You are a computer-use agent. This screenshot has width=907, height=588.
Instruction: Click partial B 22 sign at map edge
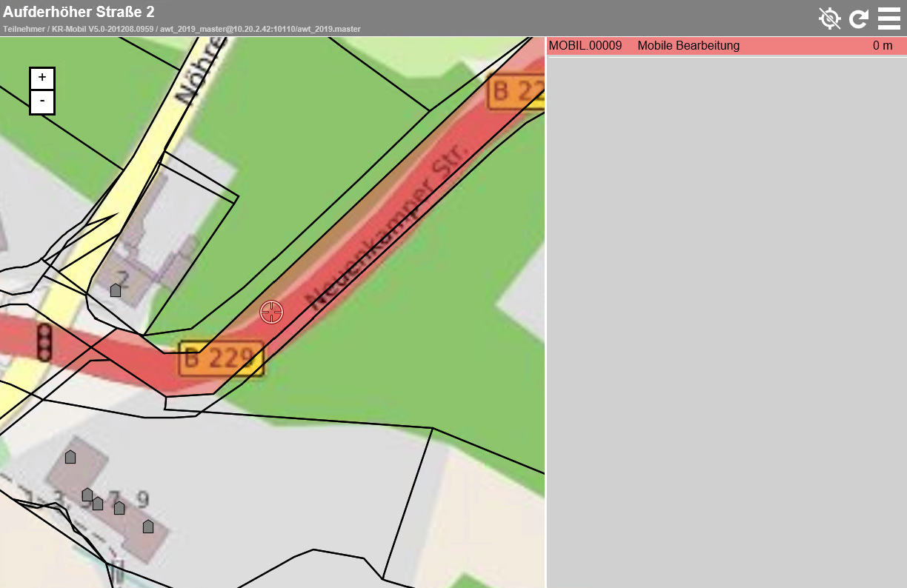point(516,91)
